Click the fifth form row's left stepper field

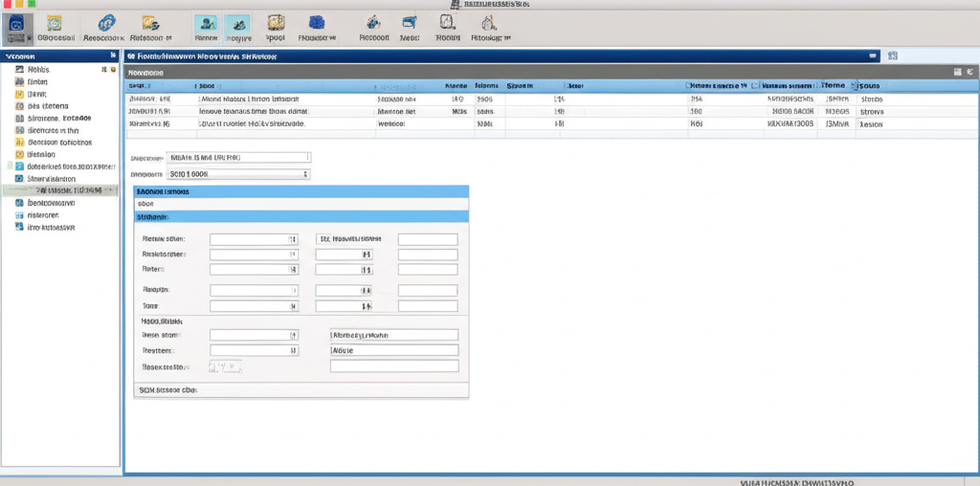click(254, 307)
